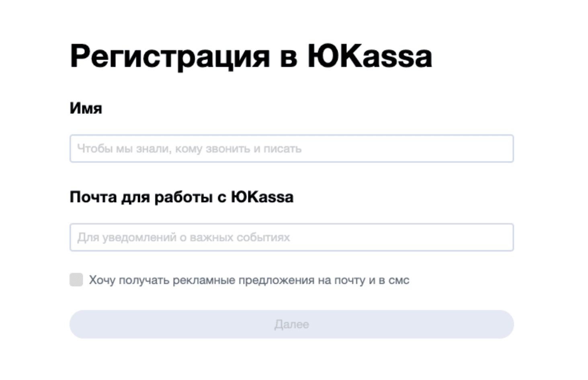Screen dimensions: 588x380
Task: Click placeholder 'Для уведомлений о важных событиях'
Action: (183, 237)
